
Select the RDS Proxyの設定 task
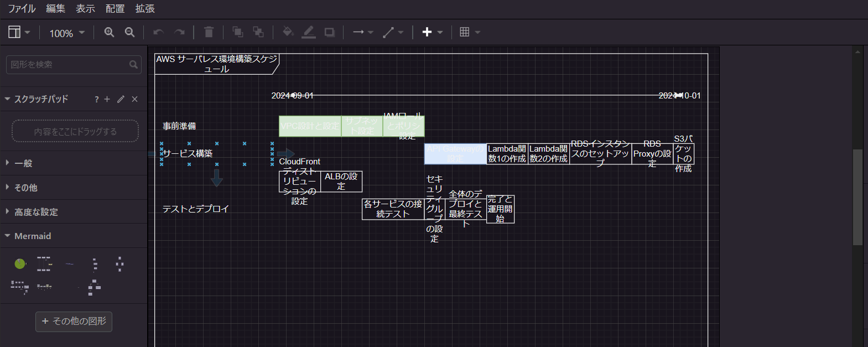click(x=652, y=154)
